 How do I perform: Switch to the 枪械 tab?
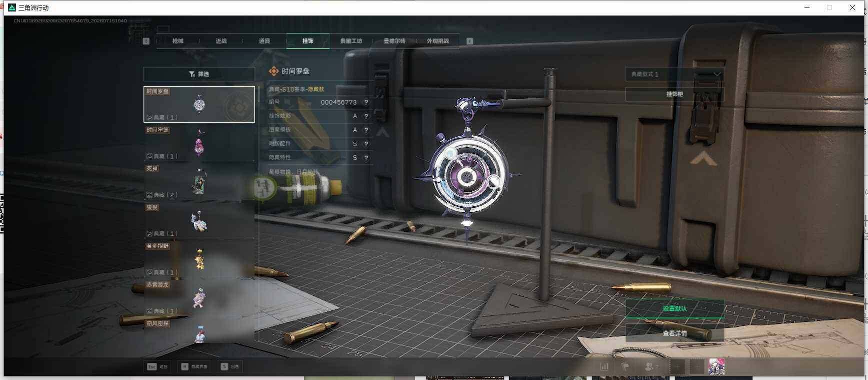point(178,41)
